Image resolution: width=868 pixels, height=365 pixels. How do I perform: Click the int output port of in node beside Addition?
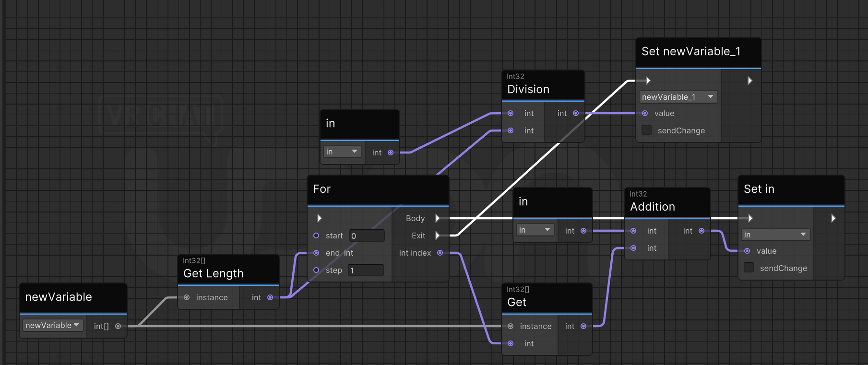(x=583, y=231)
